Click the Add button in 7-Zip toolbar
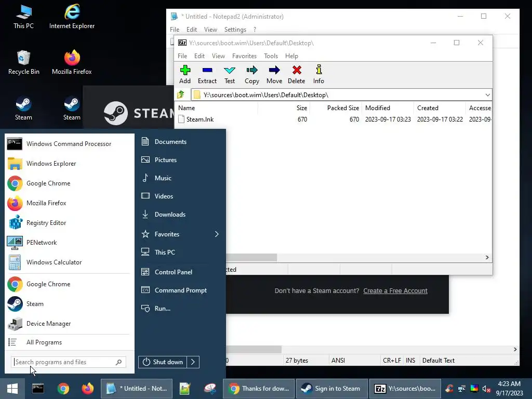Image resolution: width=532 pixels, height=399 pixels. click(185, 74)
